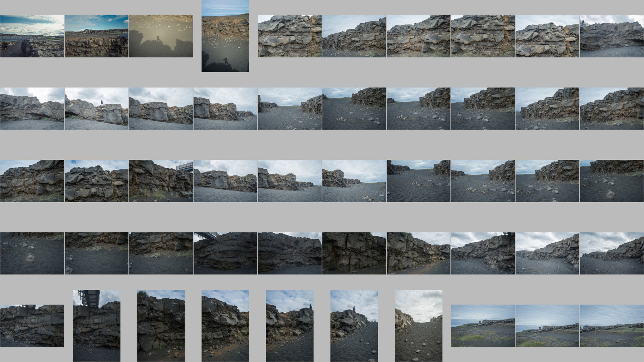
Task: Open the top-row photo with a person at the railing
Action: 612,36
